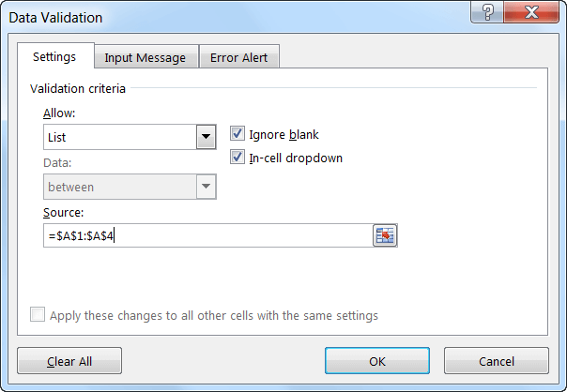
Task: Select the Settings tab
Action: 55,56
